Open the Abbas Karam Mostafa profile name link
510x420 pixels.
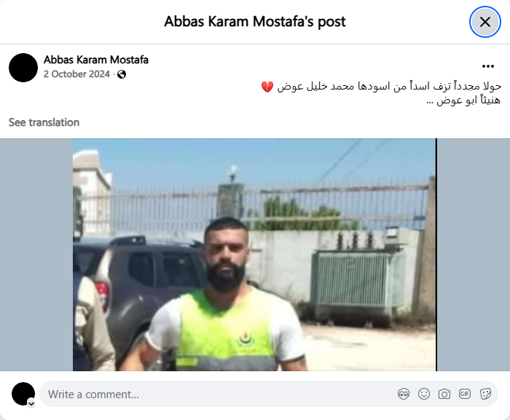[x=96, y=60]
